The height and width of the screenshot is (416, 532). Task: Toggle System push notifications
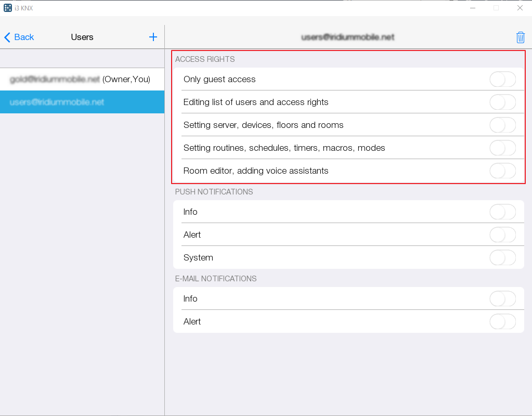(x=502, y=258)
